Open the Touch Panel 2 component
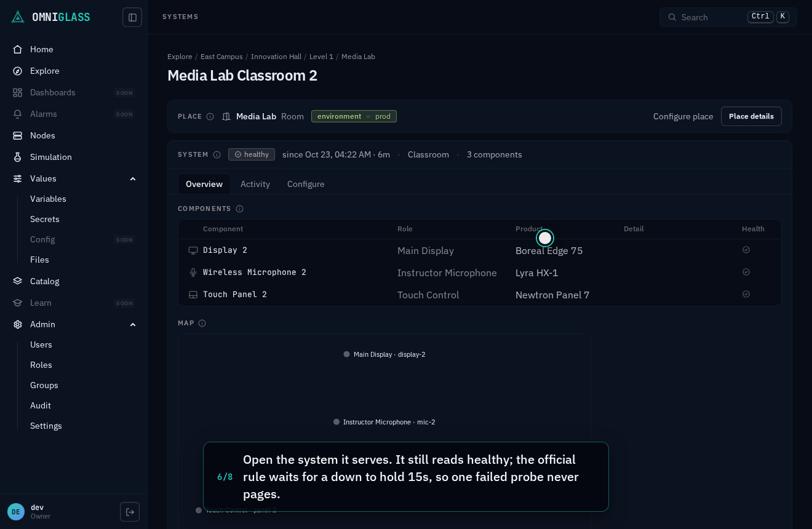 click(480, 295)
